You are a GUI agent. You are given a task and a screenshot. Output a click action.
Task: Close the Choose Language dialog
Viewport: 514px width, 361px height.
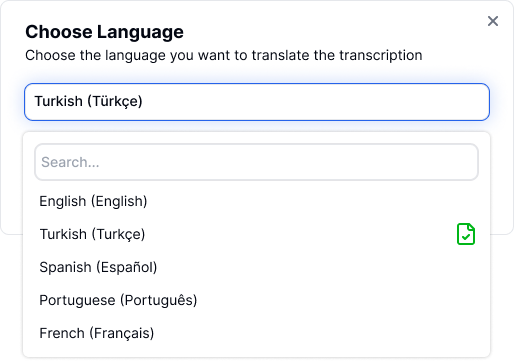coord(493,21)
